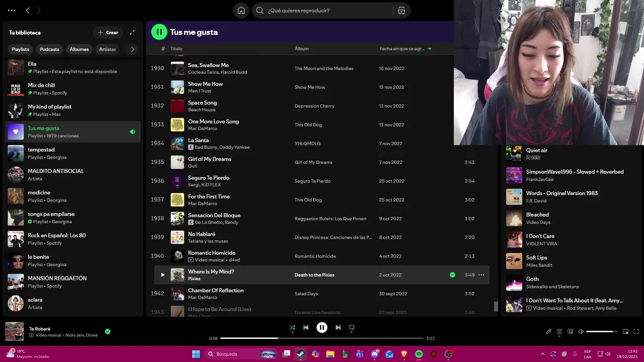Open the MANSIÓN REGGAETÓN playlist
Image resolution: width=644 pixels, height=362 pixels.
click(x=73, y=282)
